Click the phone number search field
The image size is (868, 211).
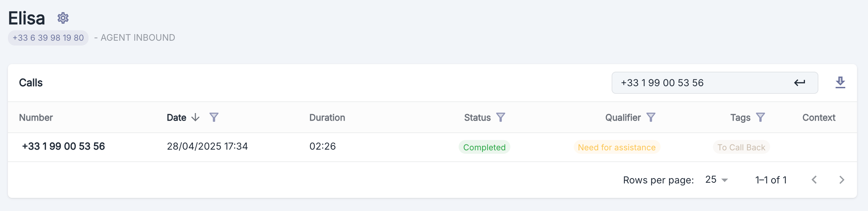tap(703, 83)
